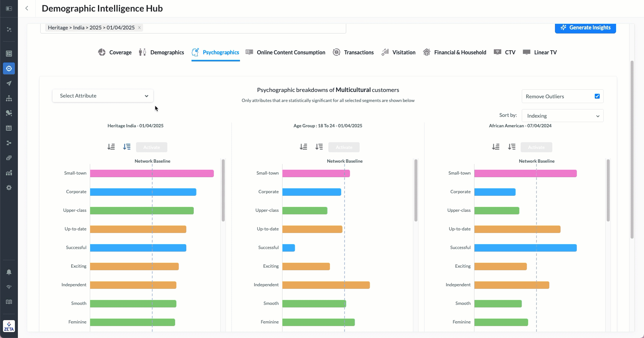Click the Zeta logo in the sidebar
This screenshot has height=338, width=644.
click(9, 326)
